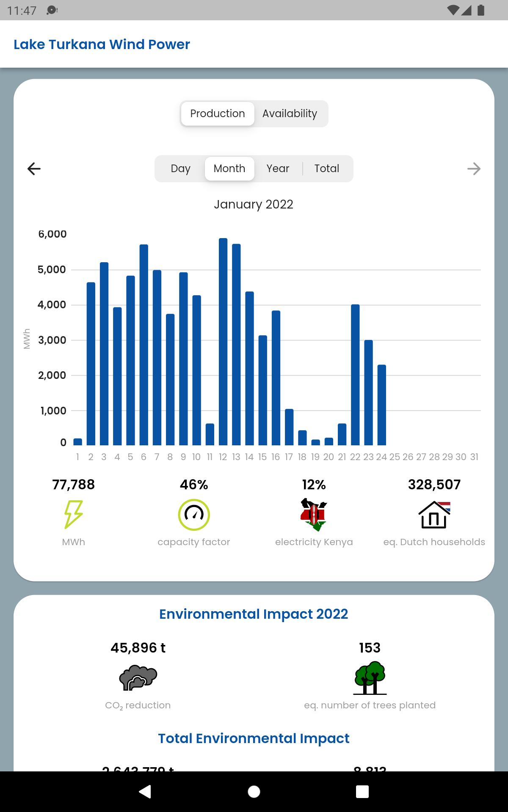
Task: Tap the capacity factor gauge icon
Action: coord(194,515)
